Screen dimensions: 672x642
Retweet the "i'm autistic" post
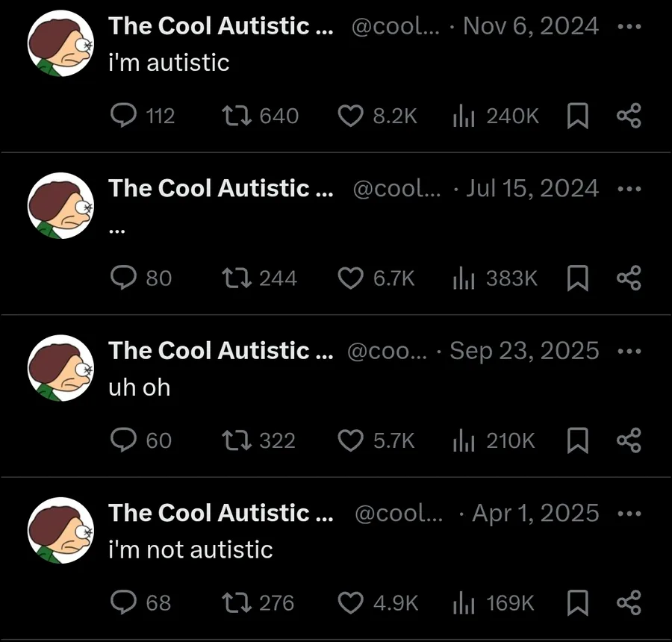pyautogui.click(x=237, y=116)
